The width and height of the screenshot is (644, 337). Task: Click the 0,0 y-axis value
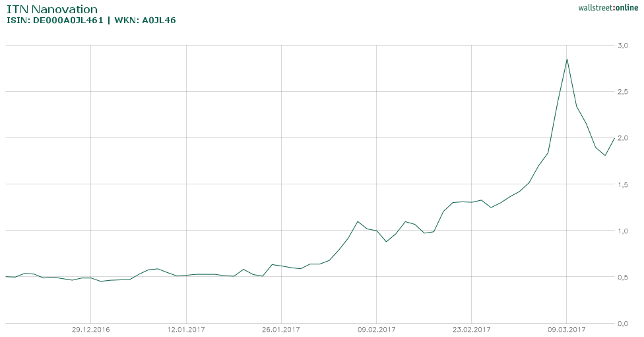[x=622, y=323]
